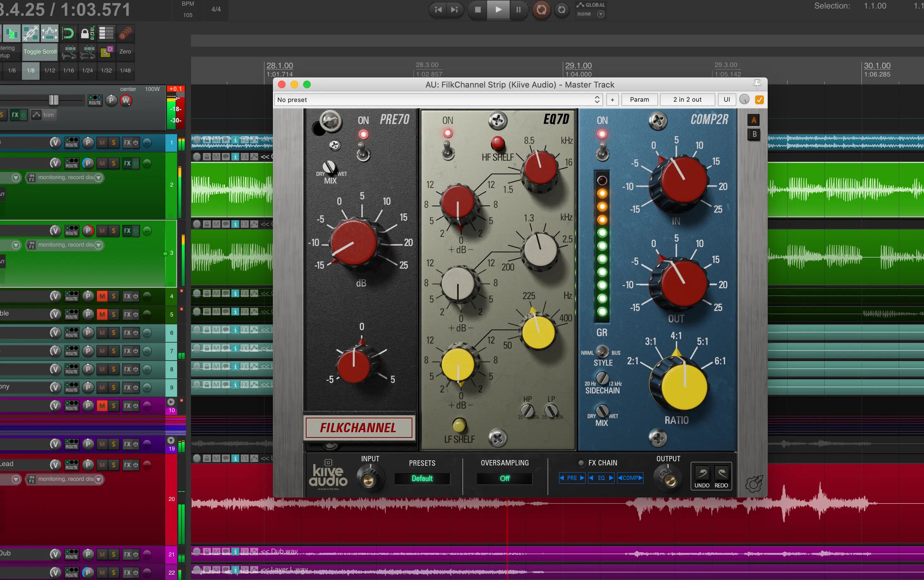
Task: Flip the PRE70 ON toggle switch
Action: pyautogui.click(x=363, y=151)
